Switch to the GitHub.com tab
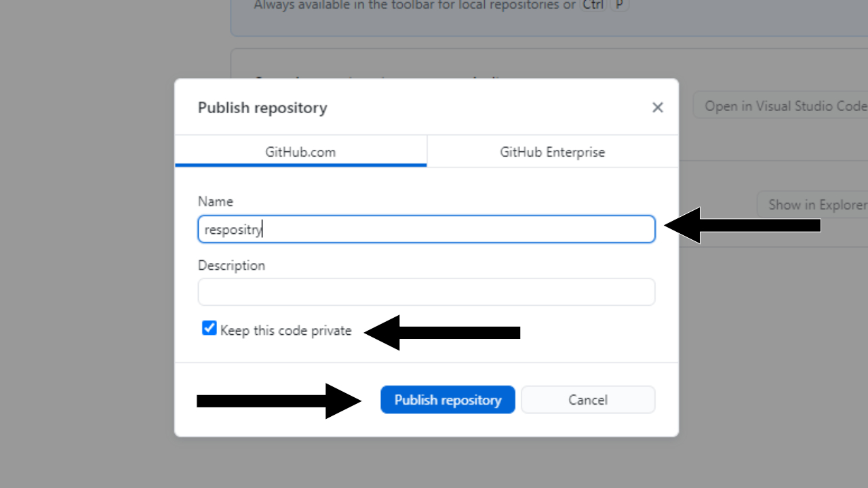The height and width of the screenshot is (488, 868). click(300, 152)
